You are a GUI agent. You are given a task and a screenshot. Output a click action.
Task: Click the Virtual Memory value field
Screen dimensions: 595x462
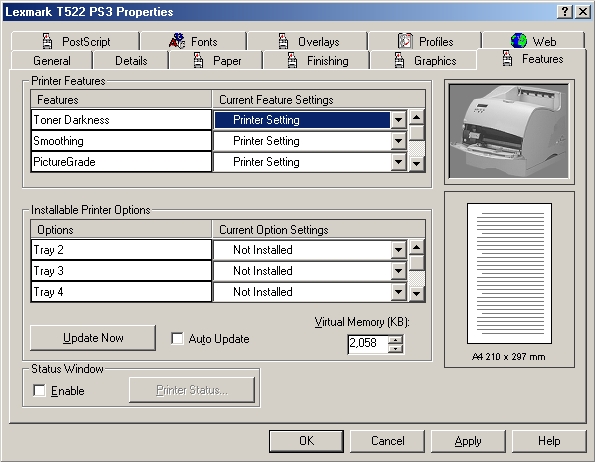[368, 344]
